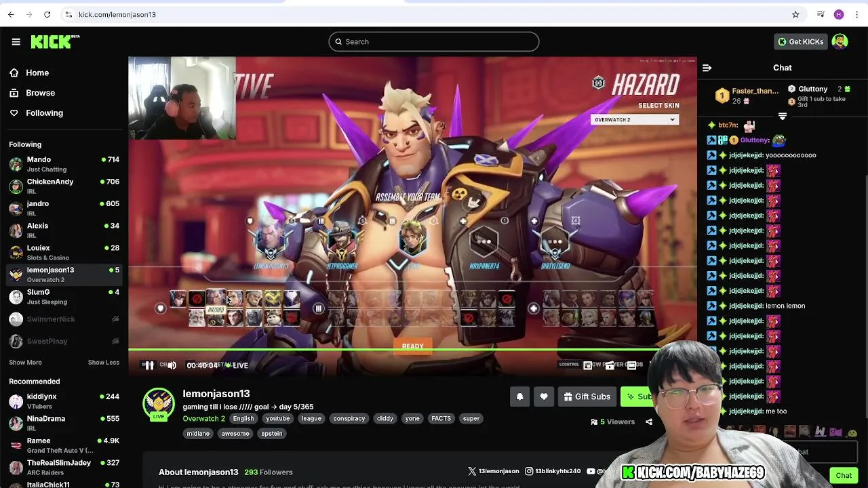Open Ramee Grand Theft Auto channel
Viewport: 868px width, 488px height.
point(64,445)
